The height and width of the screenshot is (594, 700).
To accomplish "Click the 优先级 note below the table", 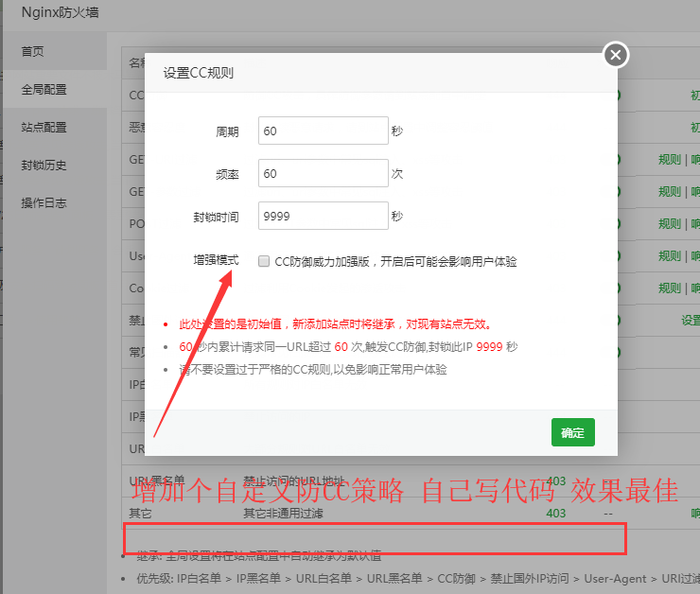I will coord(418,579).
